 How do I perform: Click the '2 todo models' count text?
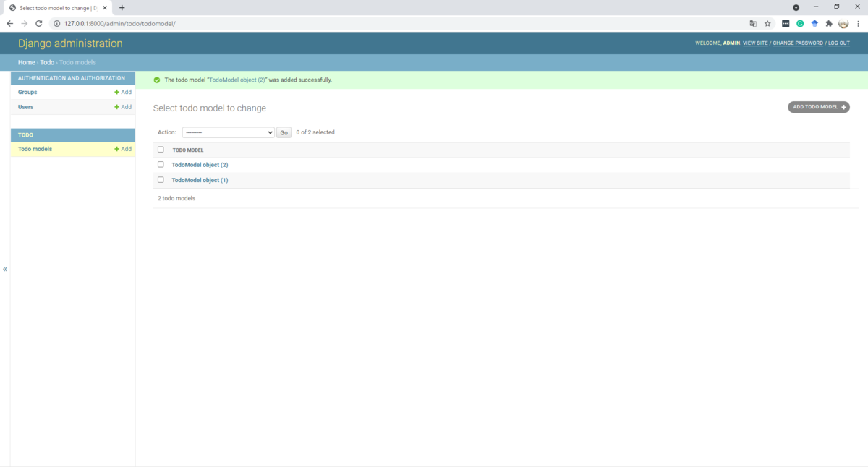coord(176,198)
